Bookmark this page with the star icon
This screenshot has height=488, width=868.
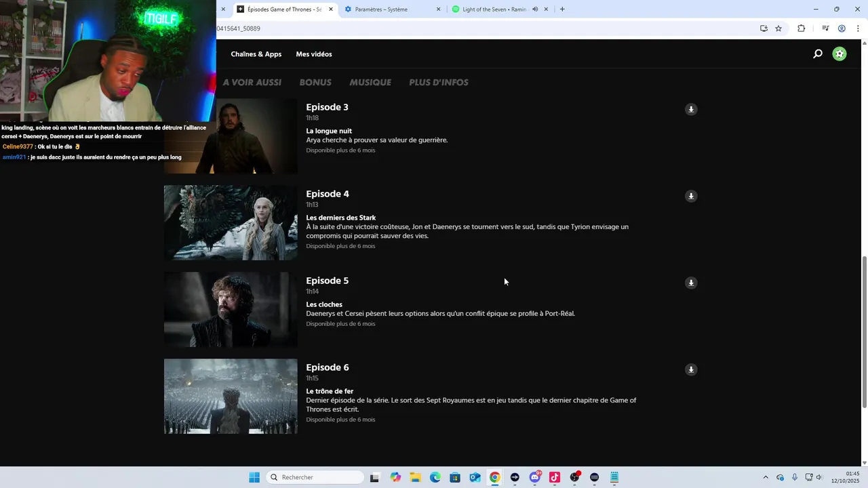pyautogui.click(x=778, y=28)
